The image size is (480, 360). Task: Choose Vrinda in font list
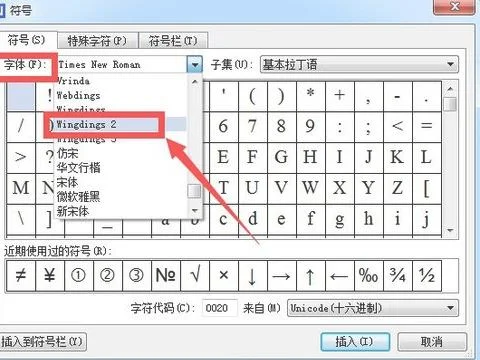tap(120, 81)
